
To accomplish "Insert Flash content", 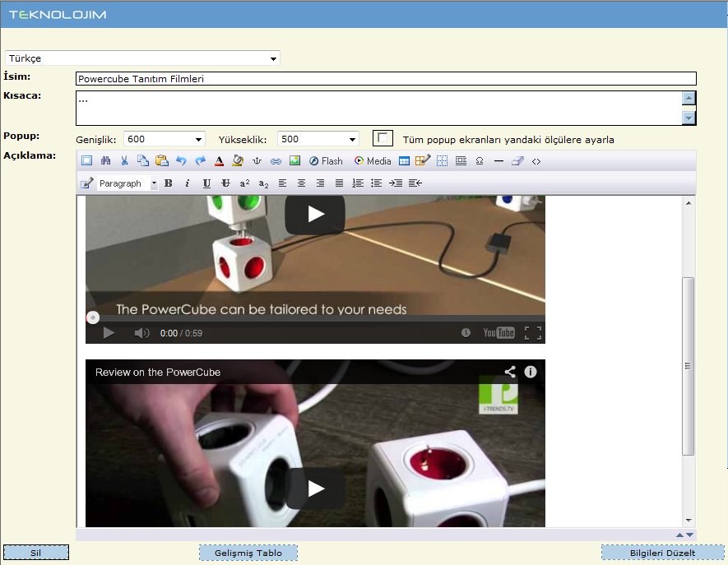I will point(326,161).
